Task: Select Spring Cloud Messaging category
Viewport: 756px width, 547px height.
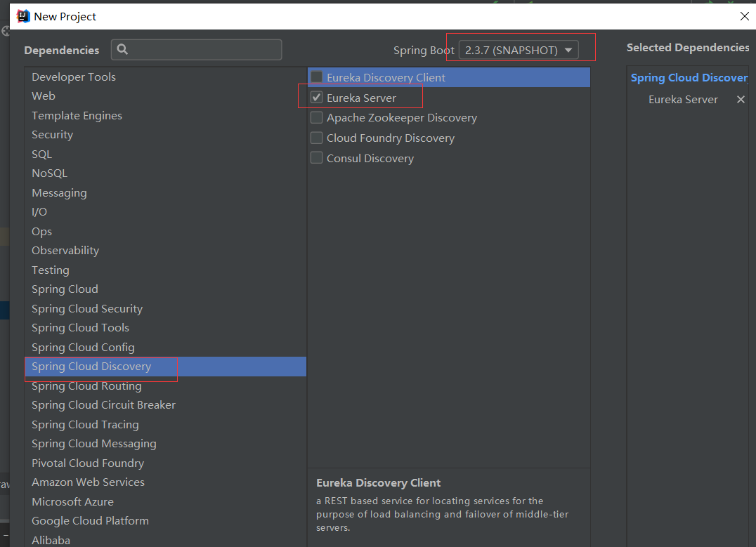Action: [x=165, y=444]
